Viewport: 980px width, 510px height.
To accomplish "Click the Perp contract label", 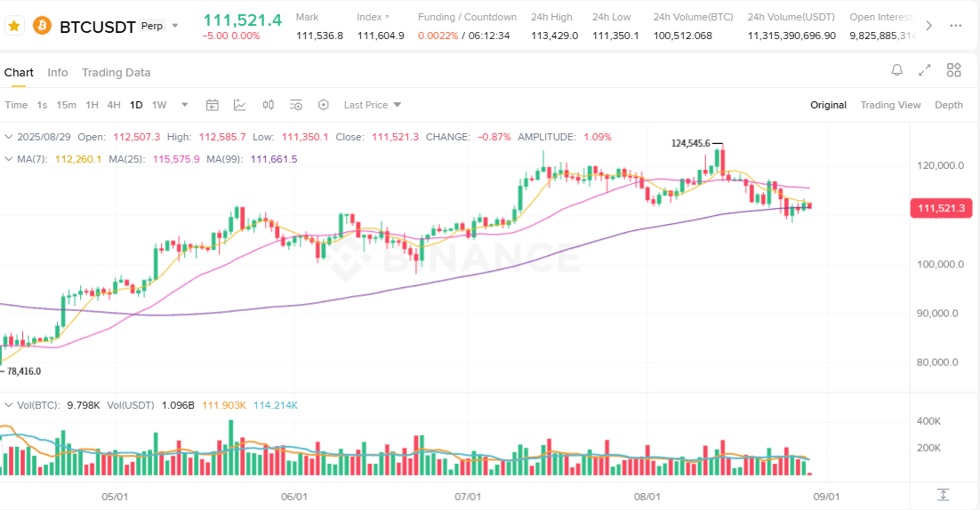I will click(152, 27).
